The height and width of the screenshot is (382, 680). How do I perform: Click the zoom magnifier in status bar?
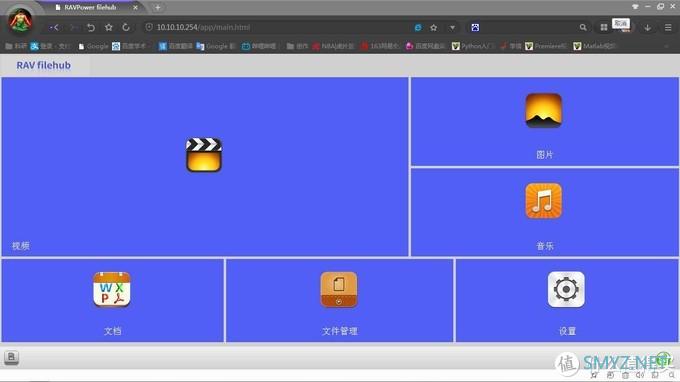point(671,375)
